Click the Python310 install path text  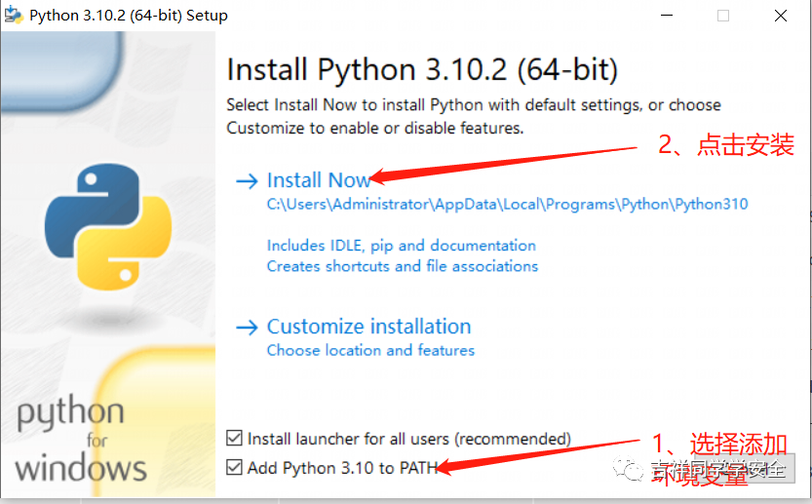pyautogui.click(x=507, y=205)
